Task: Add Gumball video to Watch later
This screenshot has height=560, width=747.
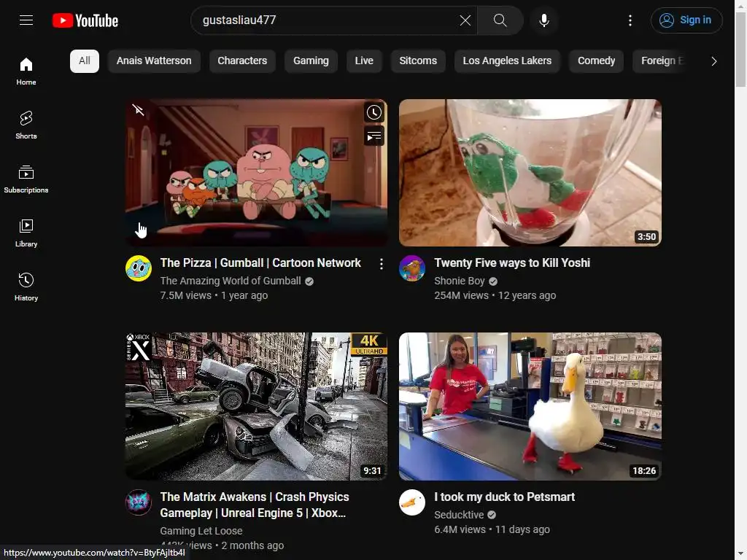Action: point(374,113)
